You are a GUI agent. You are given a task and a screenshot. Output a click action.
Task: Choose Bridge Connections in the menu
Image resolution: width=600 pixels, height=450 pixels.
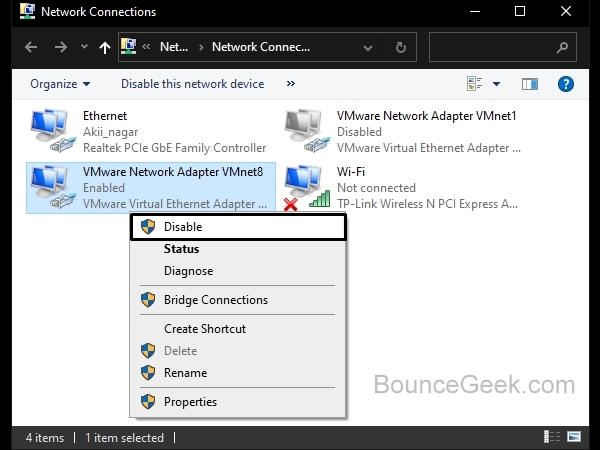coord(238,300)
